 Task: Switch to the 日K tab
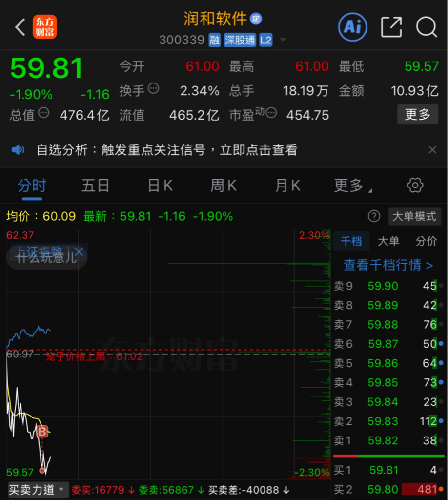click(x=160, y=186)
